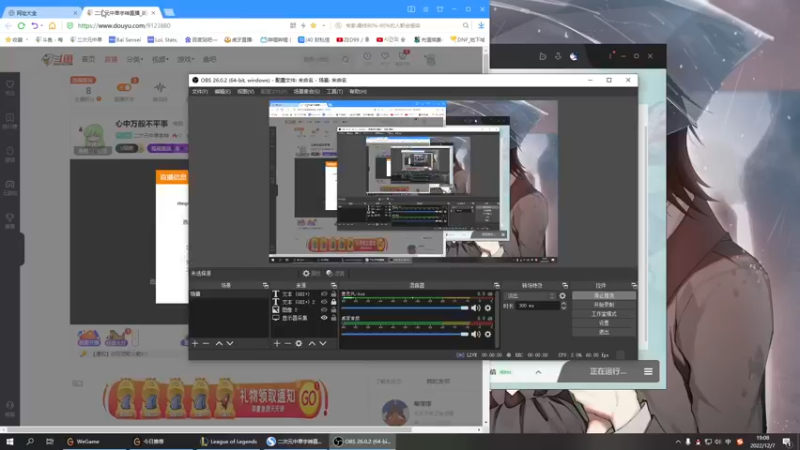Click the bookmark star in address bar
Screen dimensions: 800x450
click(313, 26)
